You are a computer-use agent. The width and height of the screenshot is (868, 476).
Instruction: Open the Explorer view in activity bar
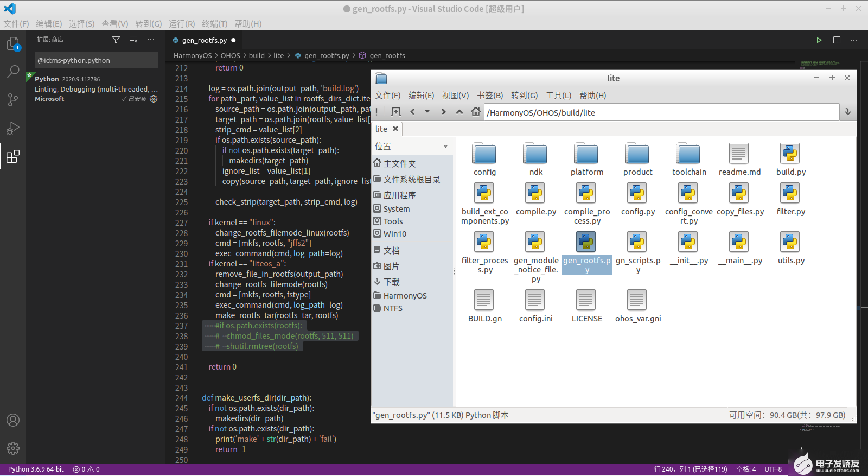coord(13,43)
